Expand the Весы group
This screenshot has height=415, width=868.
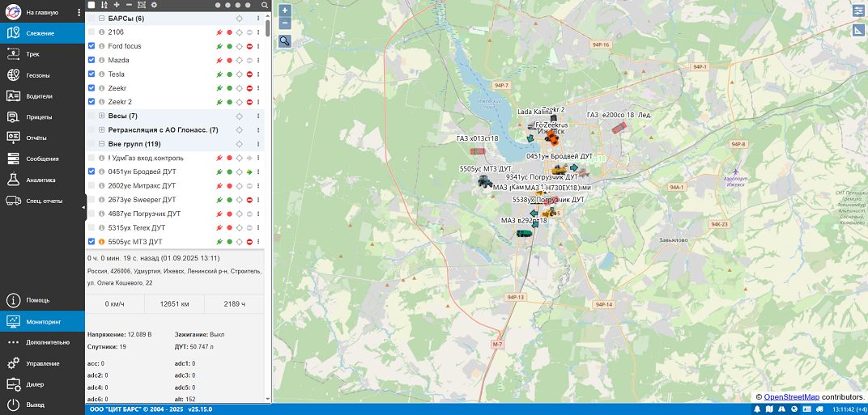click(x=101, y=116)
